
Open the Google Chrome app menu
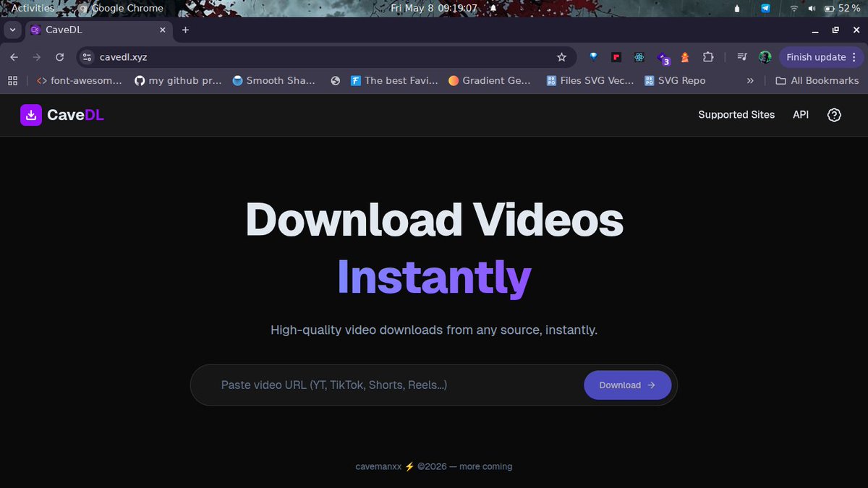click(121, 8)
